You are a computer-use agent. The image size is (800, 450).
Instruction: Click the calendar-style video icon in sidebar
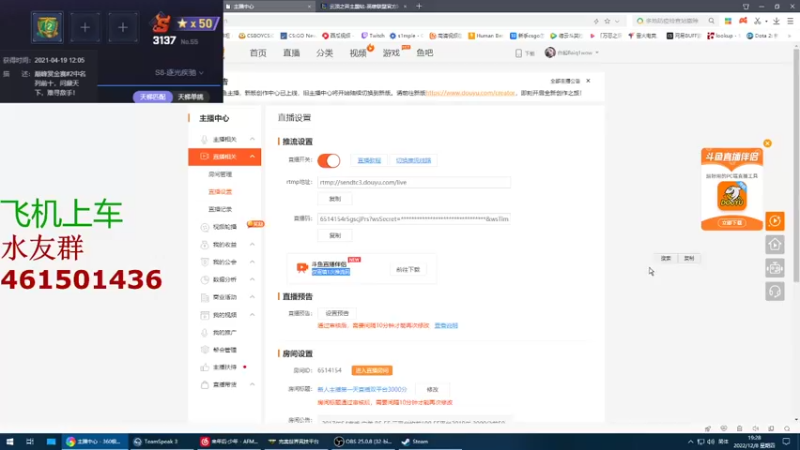click(x=205, y=315)
